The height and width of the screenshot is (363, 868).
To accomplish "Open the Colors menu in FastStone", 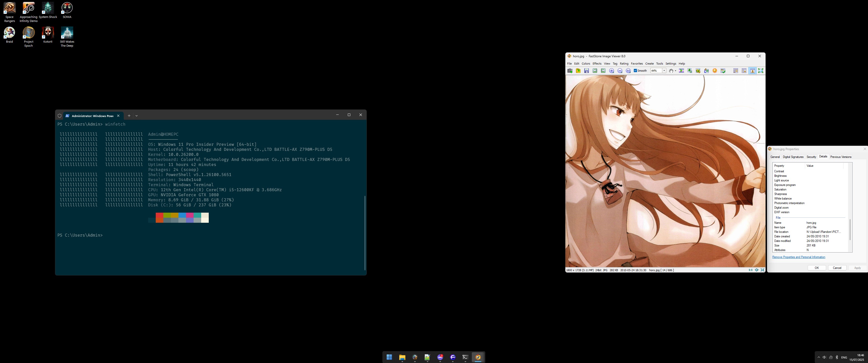I will 586,64.
